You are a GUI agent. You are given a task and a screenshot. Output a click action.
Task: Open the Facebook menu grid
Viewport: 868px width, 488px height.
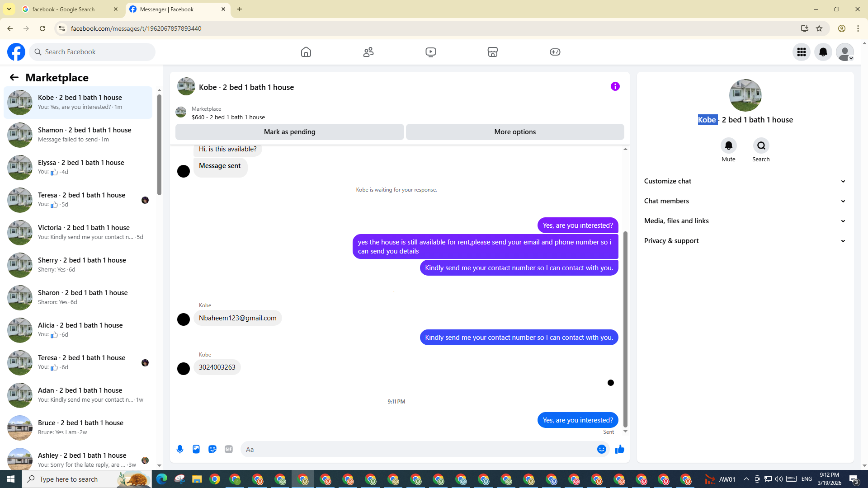pos(801,52)
